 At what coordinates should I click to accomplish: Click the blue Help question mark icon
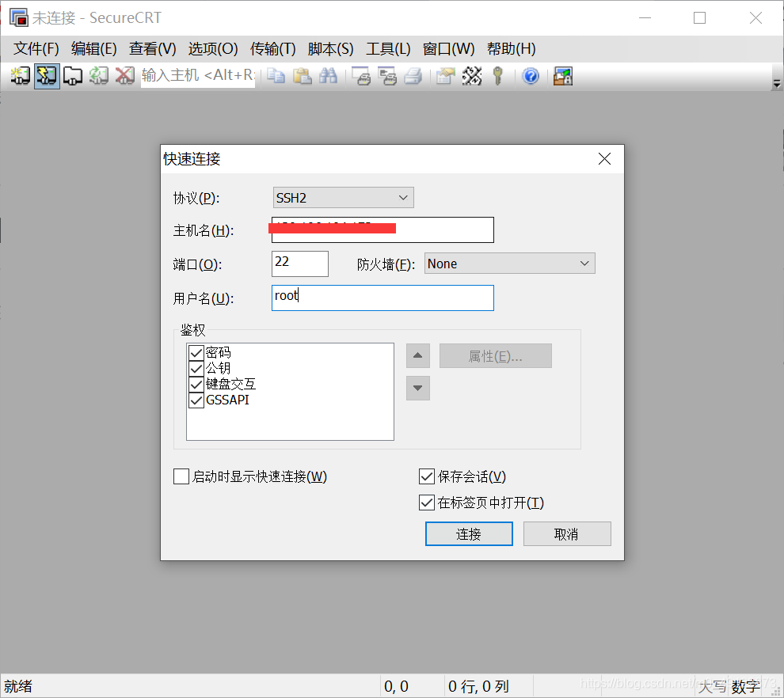(x=531, y=76)
